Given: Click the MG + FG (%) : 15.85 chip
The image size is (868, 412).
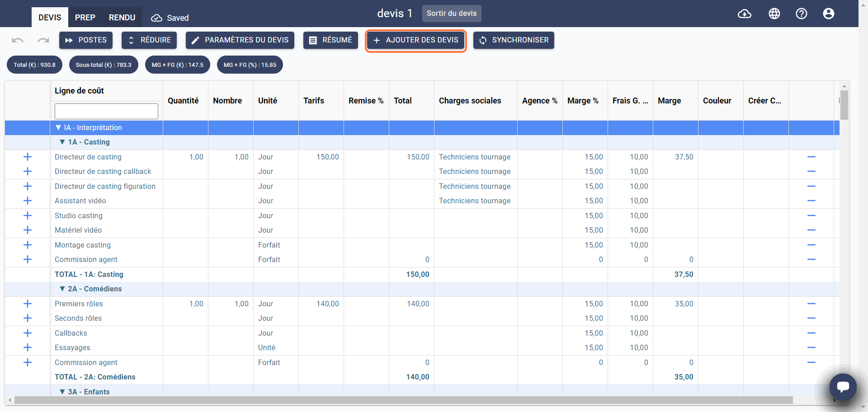Looking at the screenshot, I should [x=250, y=65].
